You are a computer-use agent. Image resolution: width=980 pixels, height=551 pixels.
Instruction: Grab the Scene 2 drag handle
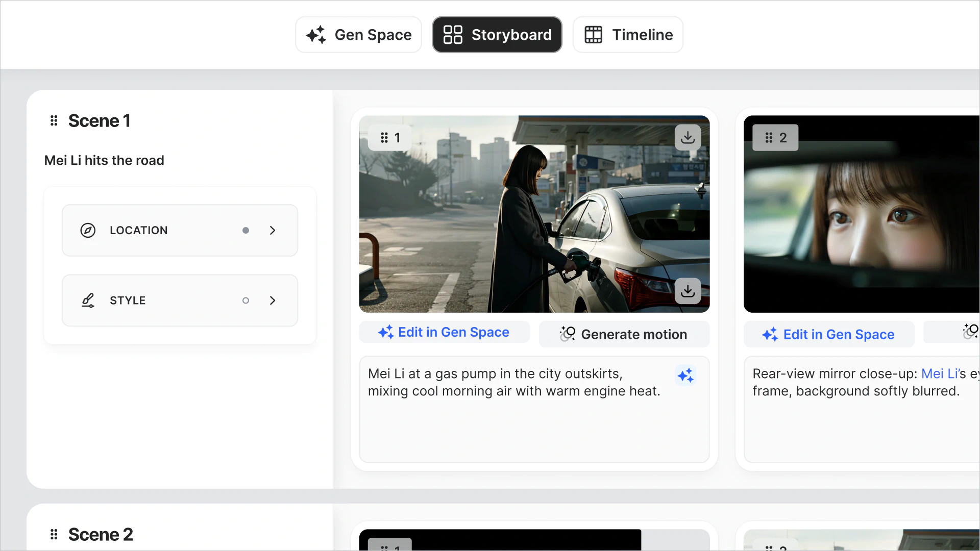click(x=54, y=535)
